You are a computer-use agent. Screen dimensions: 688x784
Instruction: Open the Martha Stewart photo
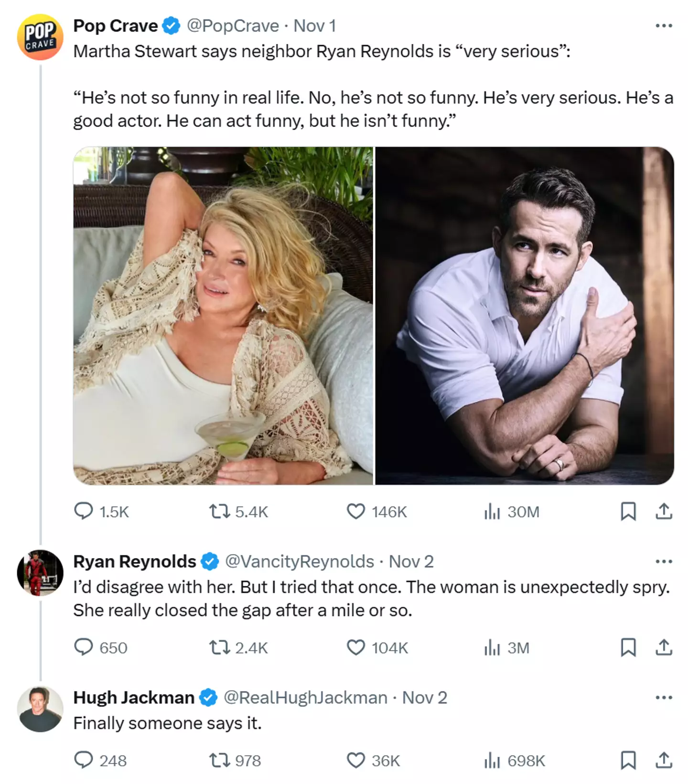pos(223,316)
